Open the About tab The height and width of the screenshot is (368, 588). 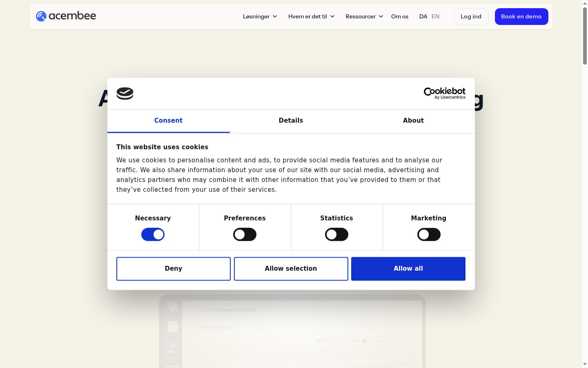413,121
